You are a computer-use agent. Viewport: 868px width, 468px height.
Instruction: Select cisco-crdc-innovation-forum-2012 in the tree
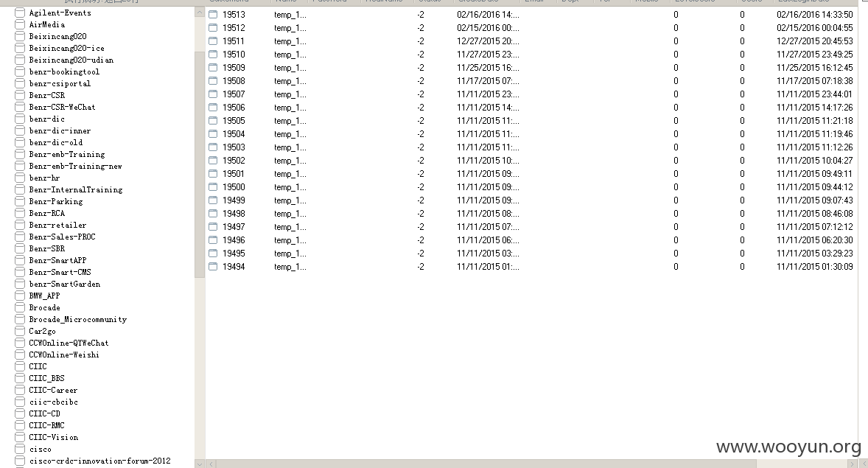(x=99, y=461)
